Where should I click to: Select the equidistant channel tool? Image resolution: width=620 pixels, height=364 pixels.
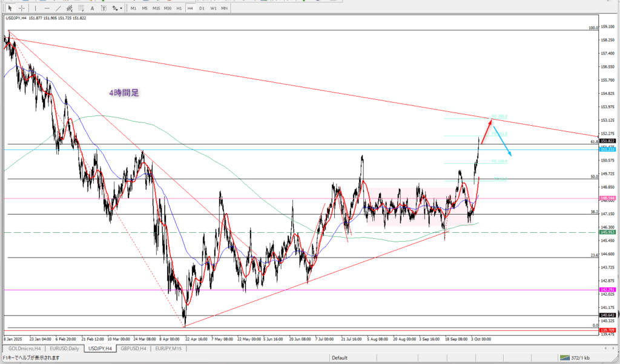pyautogui.click(x=70, y=8)
